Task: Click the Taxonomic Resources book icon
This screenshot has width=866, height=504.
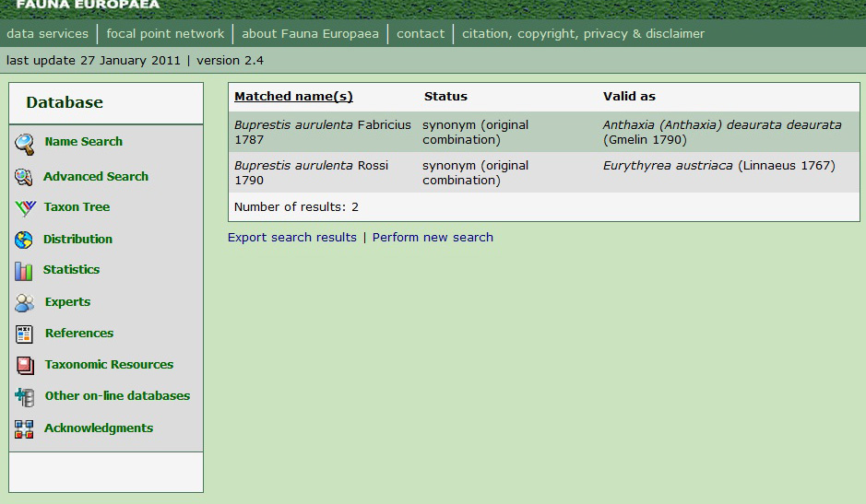Action: click(25, 365)
